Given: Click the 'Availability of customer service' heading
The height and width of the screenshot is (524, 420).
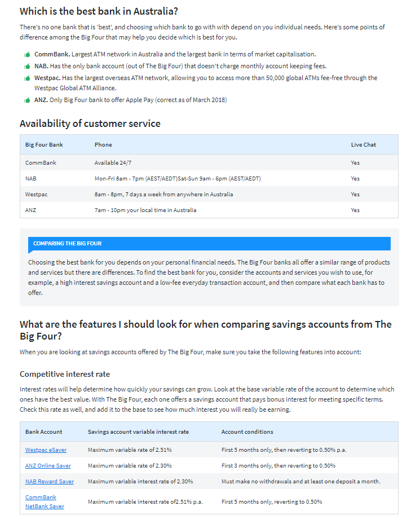Looking at the screenshot, I should [90, 124].
